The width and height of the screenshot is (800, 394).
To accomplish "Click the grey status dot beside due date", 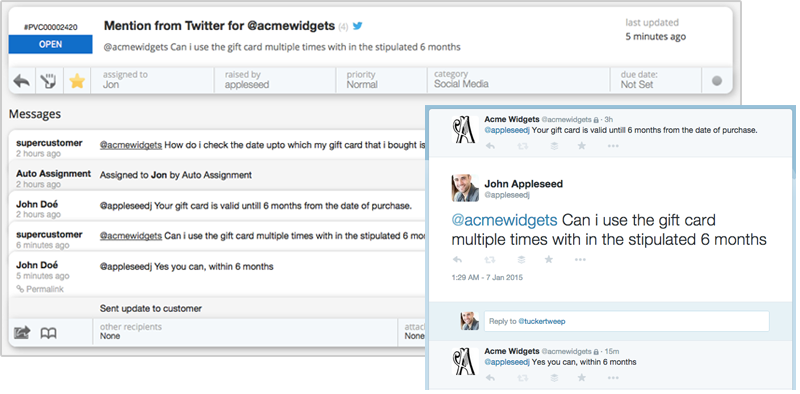I will (x=717, y=81).
